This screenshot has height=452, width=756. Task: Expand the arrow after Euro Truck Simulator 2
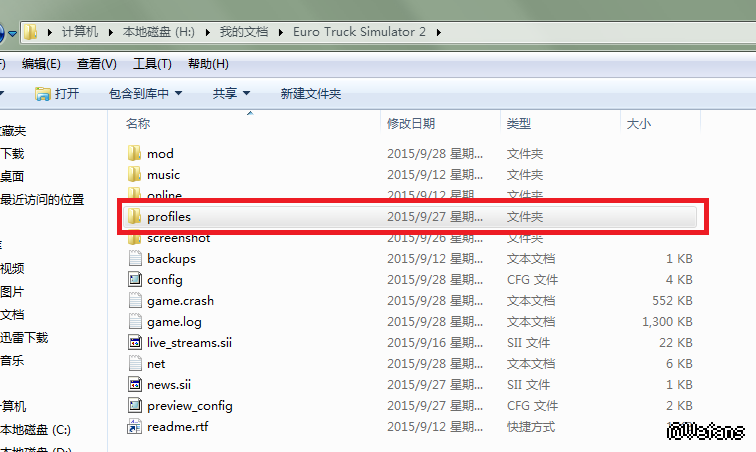coord(439,32)
